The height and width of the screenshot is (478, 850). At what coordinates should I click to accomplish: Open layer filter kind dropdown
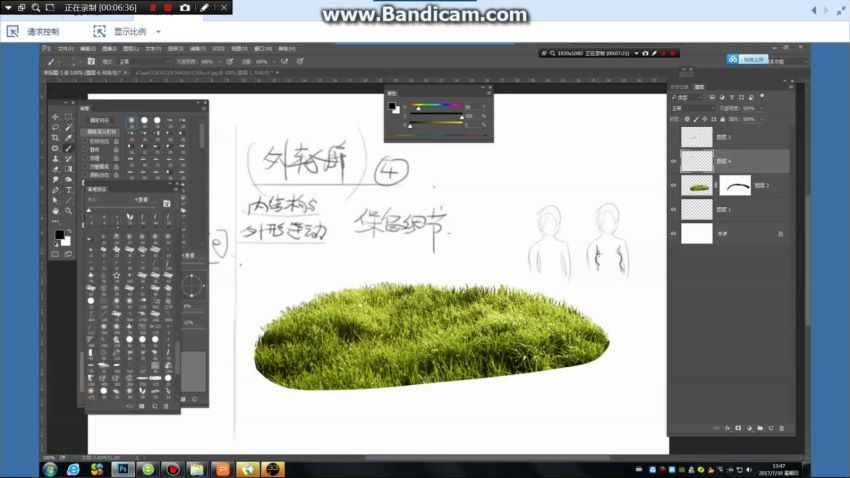pyautogui.click(x=686, y=98)
